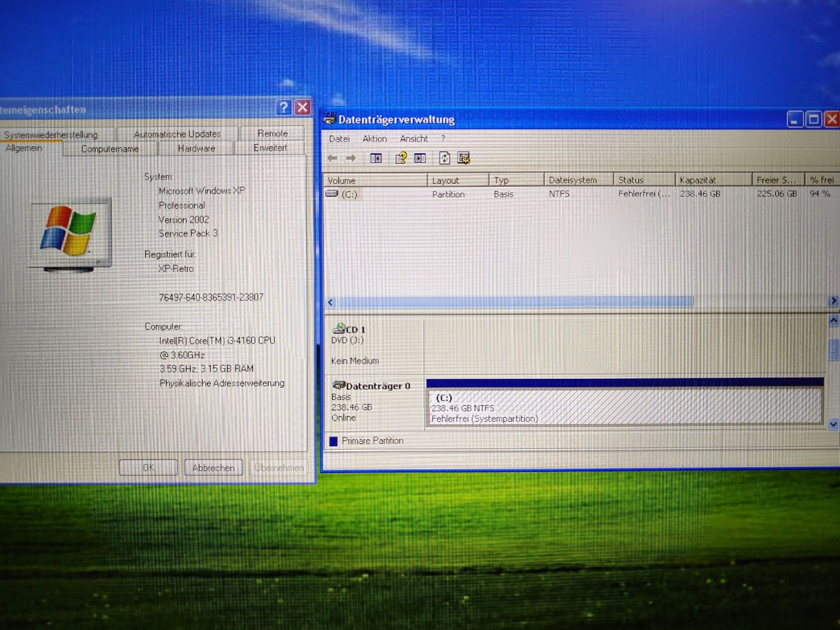Switch to the Automatische Updates tab
This screenshot has width=840, height=630.
[x=178, y=134]
